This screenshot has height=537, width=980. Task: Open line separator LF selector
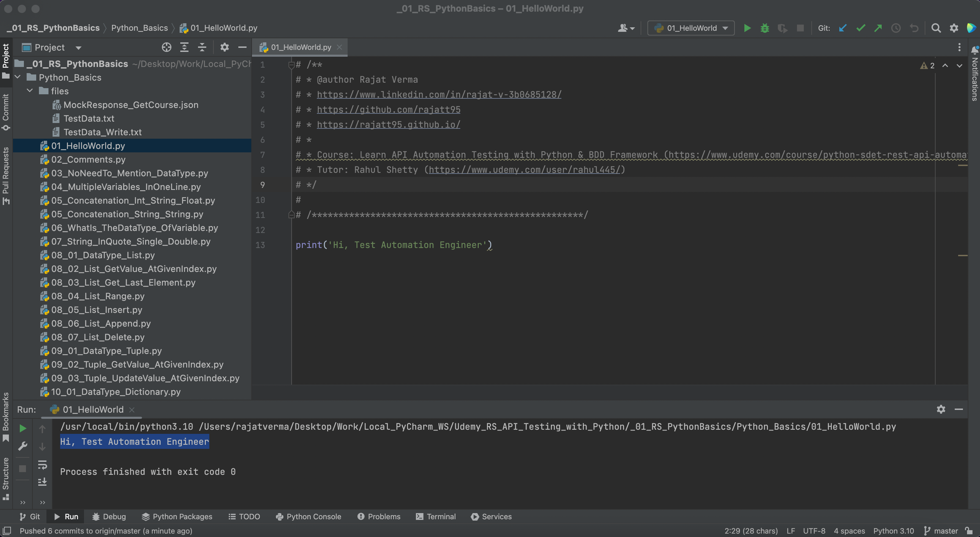pos(790,531)
